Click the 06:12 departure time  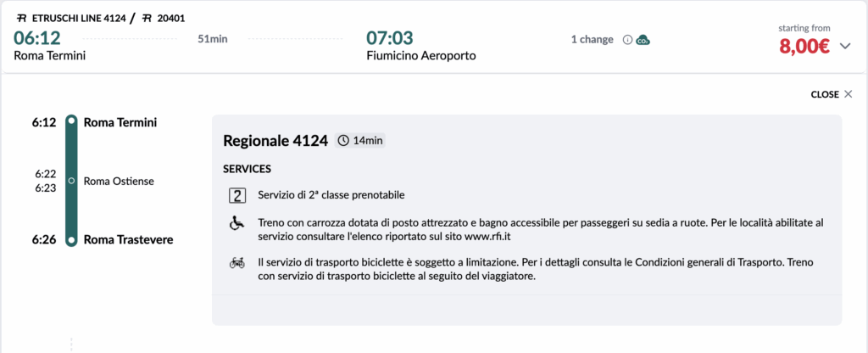pos(38,38)
